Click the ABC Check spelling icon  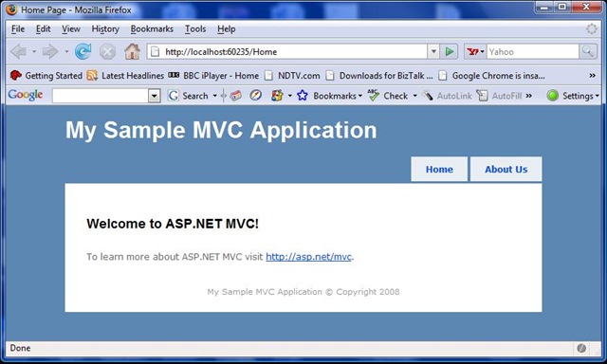coord(373,95)
